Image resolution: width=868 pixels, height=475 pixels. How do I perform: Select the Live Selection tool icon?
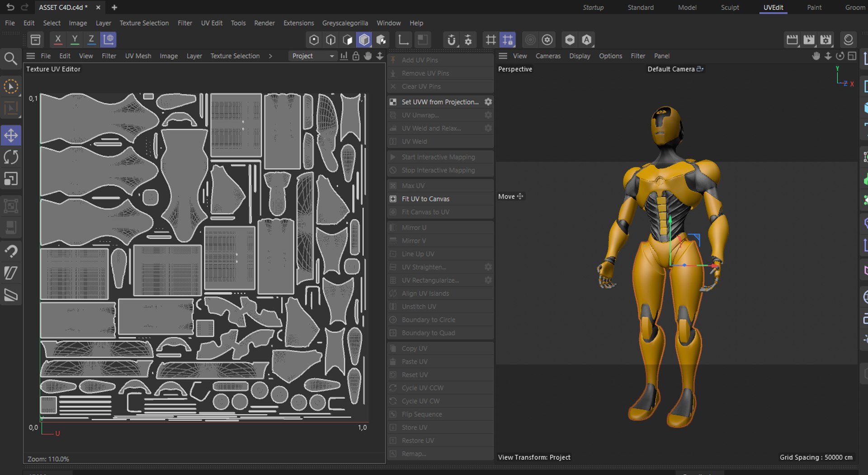(x=11, y=86)
